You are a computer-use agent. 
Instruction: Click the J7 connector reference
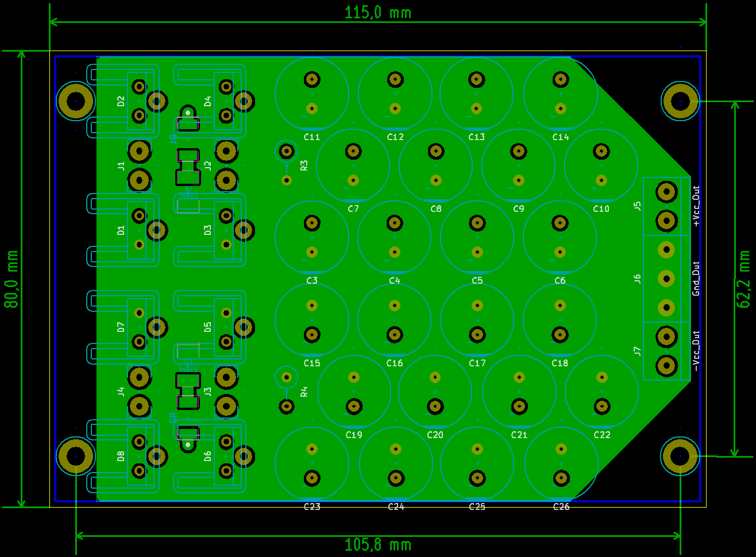637,351
